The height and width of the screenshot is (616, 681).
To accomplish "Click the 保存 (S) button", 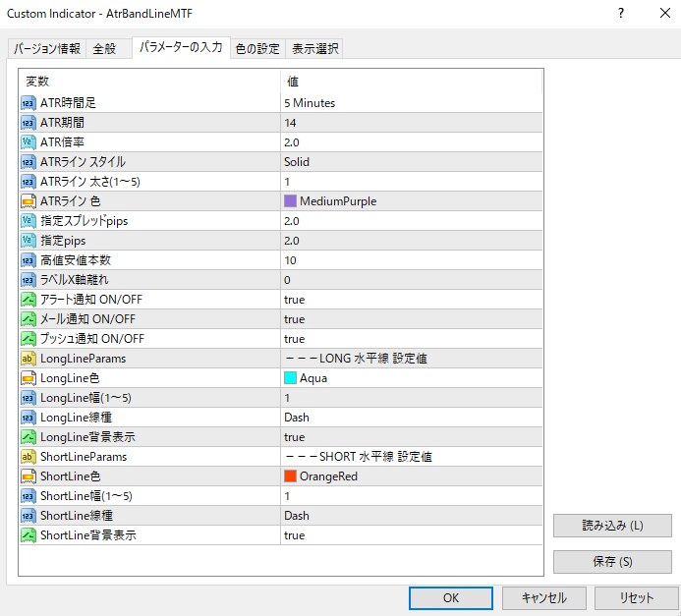I will (x=612, y=562).
